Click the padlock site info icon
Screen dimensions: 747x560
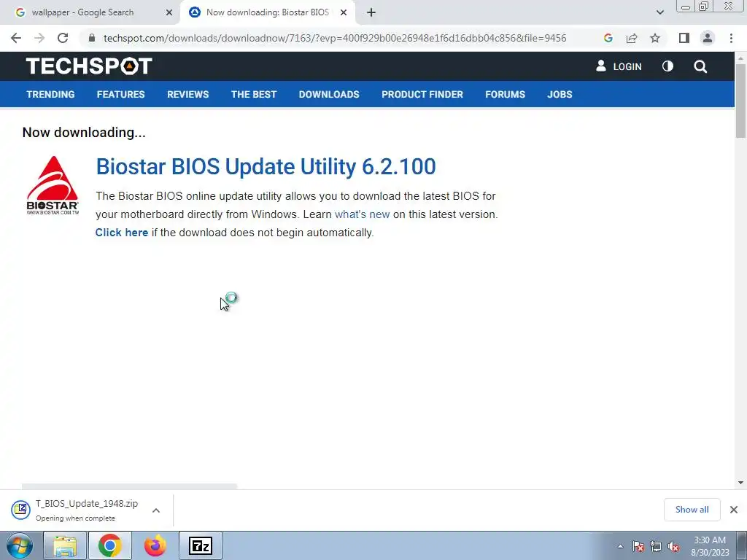[x=92, y=38]
